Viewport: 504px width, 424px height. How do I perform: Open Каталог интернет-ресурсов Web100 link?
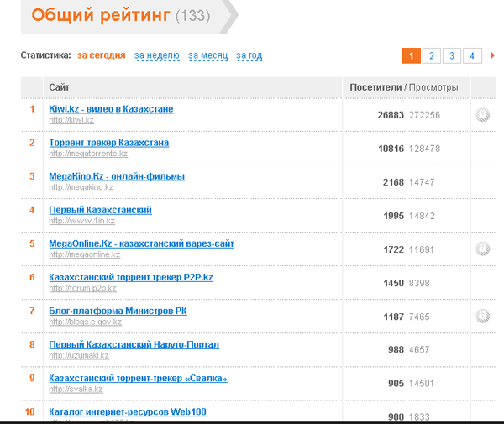pos(128,411)
